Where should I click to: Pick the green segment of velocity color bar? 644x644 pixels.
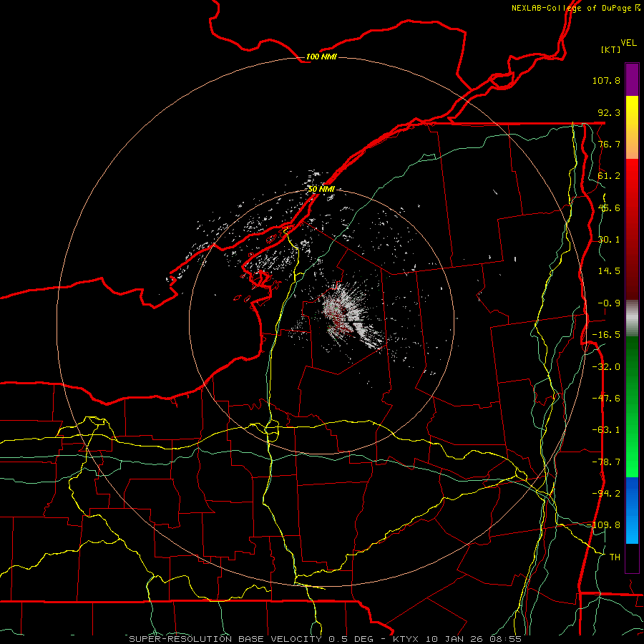point(632,406)
